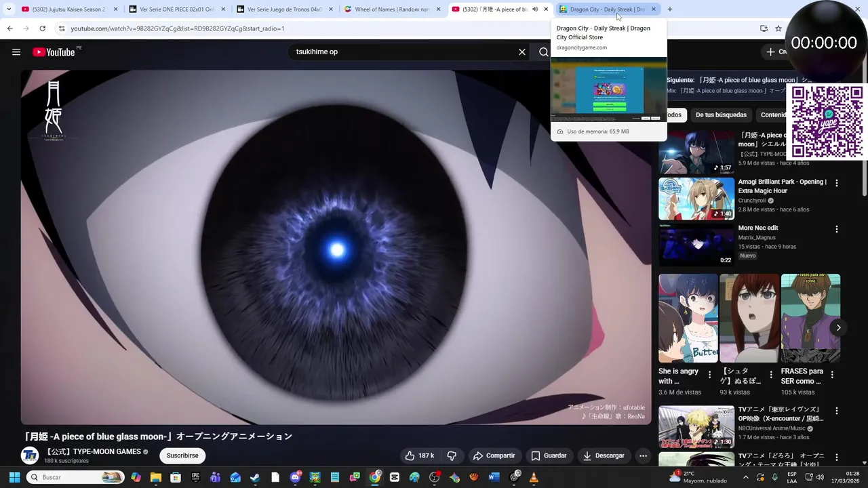Open Microsoft Word from the taskbar
Image resolution: width=868 pixels, height=488 pixels.
[494, 477]
